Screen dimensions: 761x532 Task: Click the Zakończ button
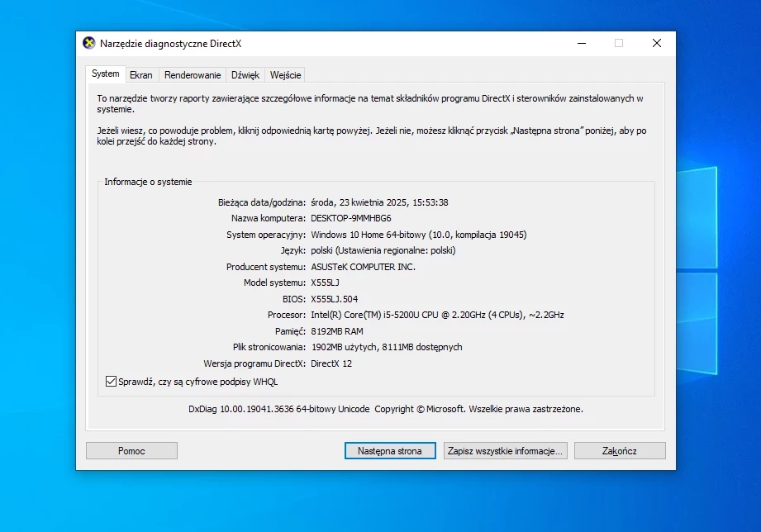point(620,451)
